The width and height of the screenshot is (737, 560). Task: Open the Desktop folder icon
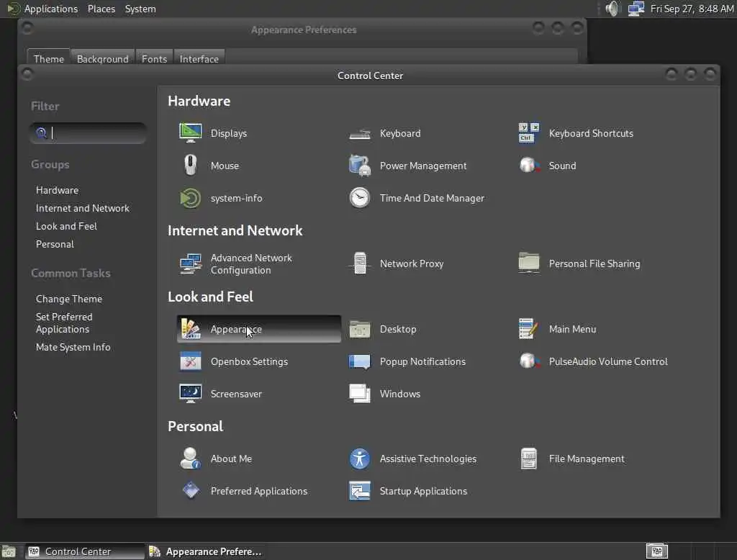pyautogui.click(x=360, y=329)
